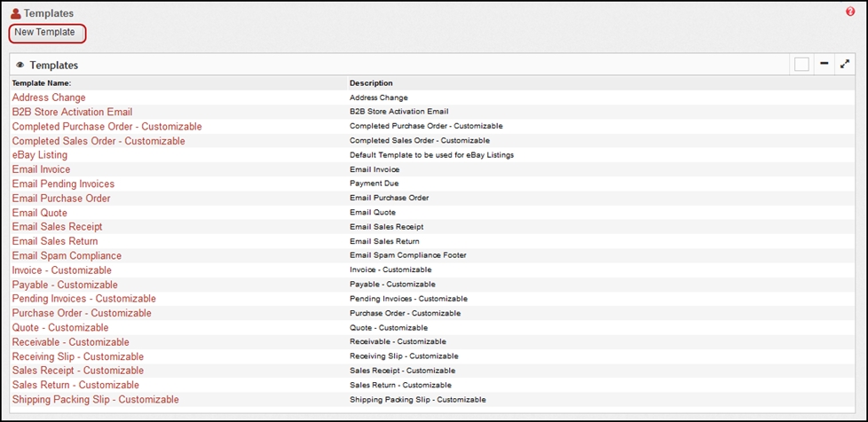Open Sales Return - Customizable template
This screenshot has height=422, width=868.
click(75, 385)
